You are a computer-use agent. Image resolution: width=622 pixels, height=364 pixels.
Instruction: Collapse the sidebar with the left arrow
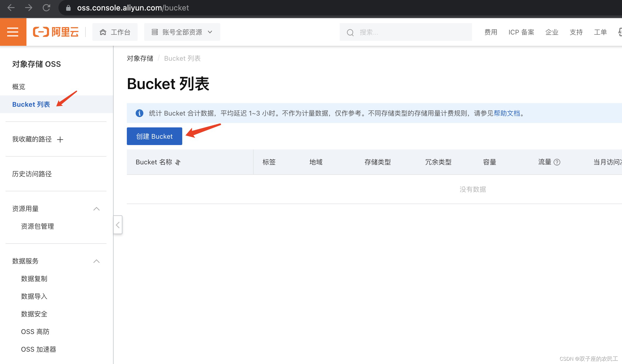click(118, 225)
